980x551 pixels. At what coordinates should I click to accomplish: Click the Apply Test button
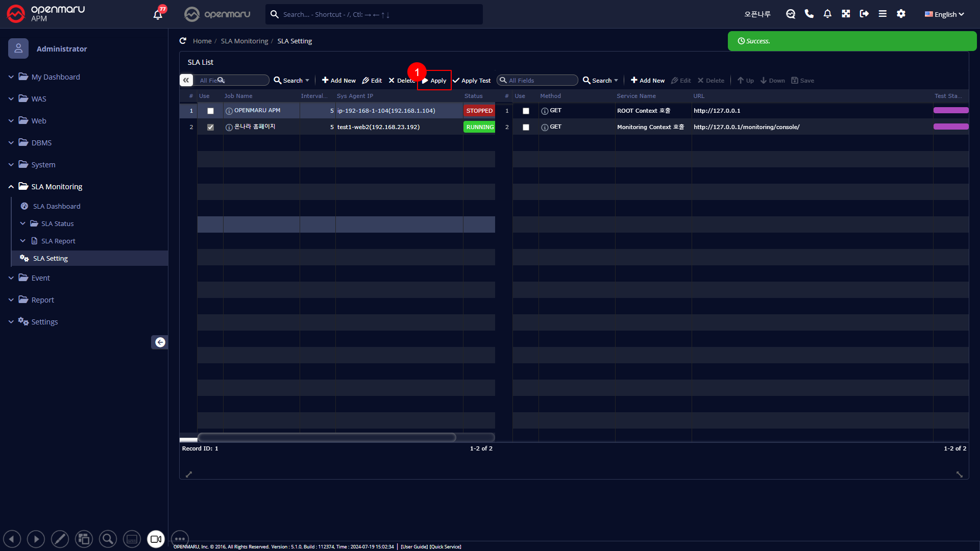point(472,81)
